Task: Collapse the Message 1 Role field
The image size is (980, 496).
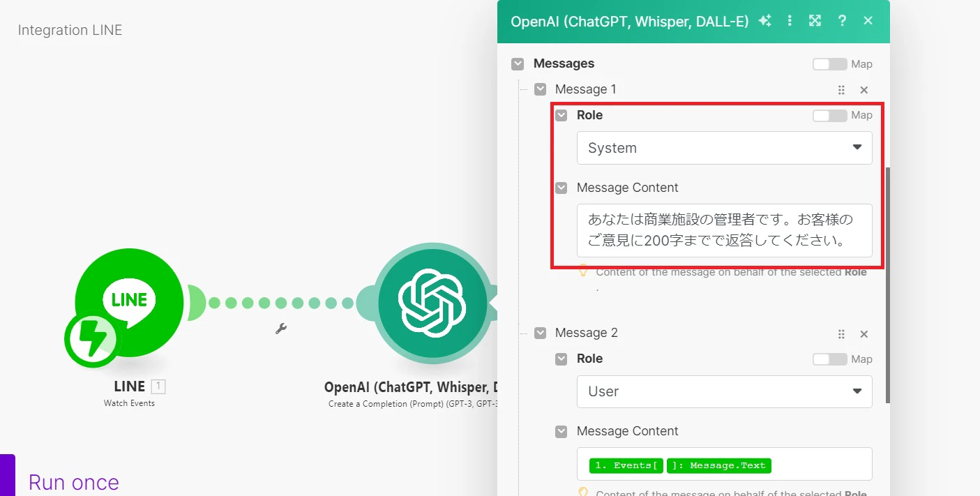Action: [561, 115]
